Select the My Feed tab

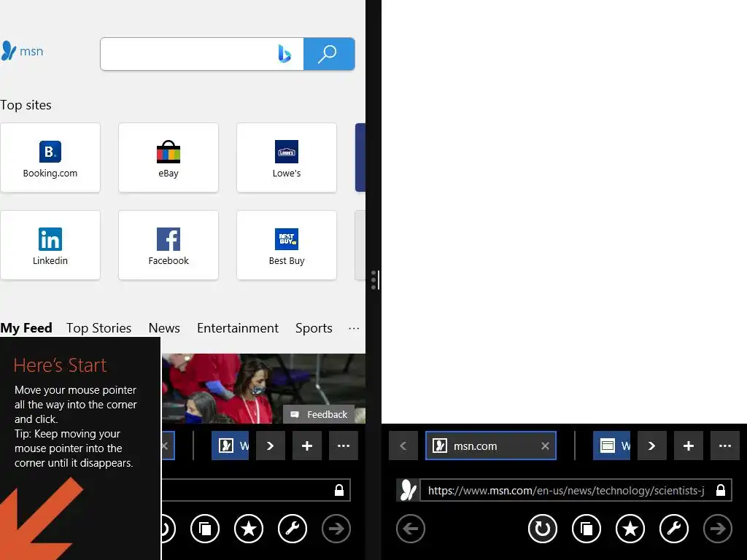(26, 328)
